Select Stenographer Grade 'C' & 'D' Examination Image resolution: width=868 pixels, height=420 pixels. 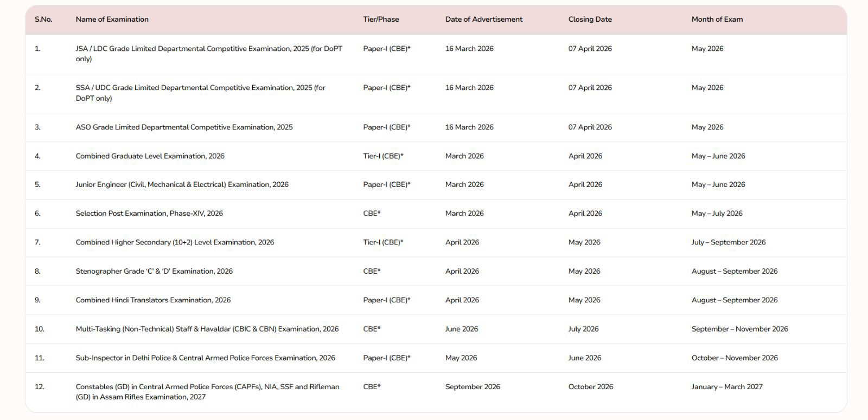tap(154, 272)
